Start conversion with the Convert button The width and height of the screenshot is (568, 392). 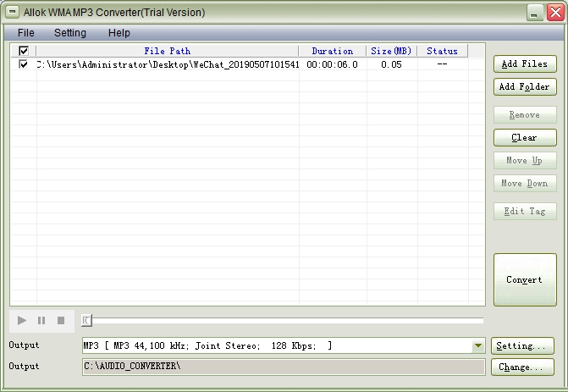click(525, 279)
